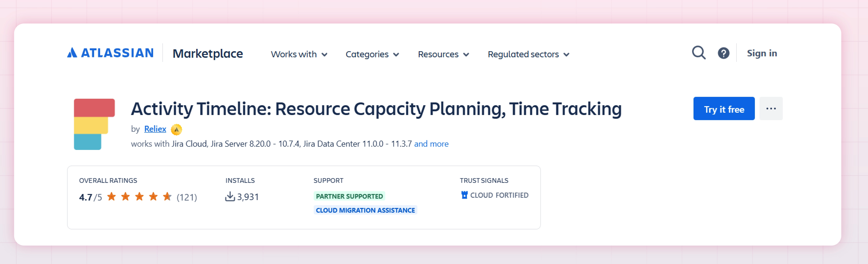Click the Partner Supported badge

coord(349,196)
